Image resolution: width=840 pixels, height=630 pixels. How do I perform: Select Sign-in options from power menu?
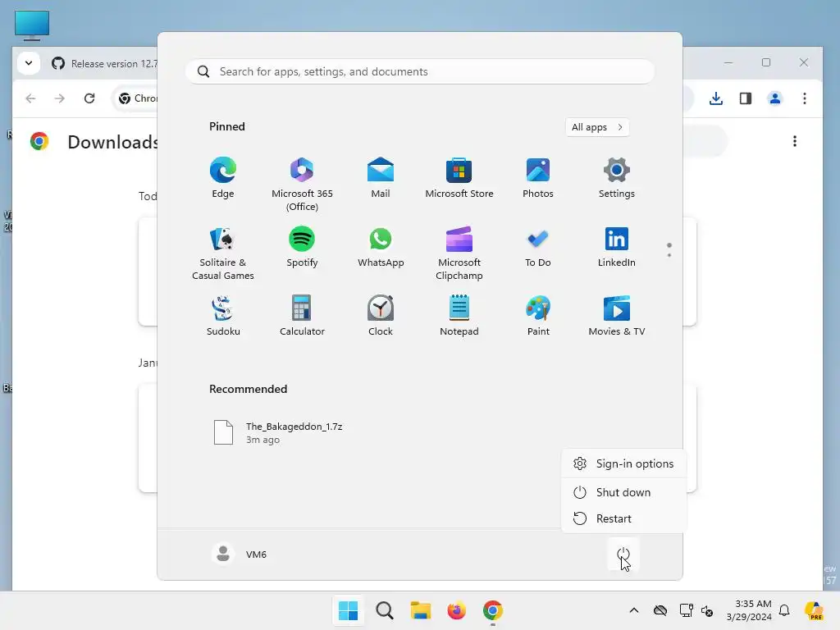click(x=623, y=463)
